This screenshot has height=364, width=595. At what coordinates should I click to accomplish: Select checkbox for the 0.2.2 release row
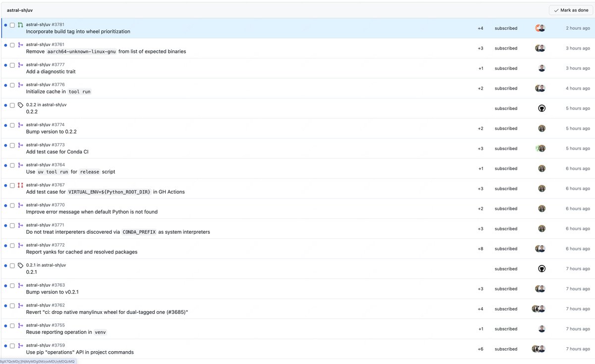[x=12, y=105]
